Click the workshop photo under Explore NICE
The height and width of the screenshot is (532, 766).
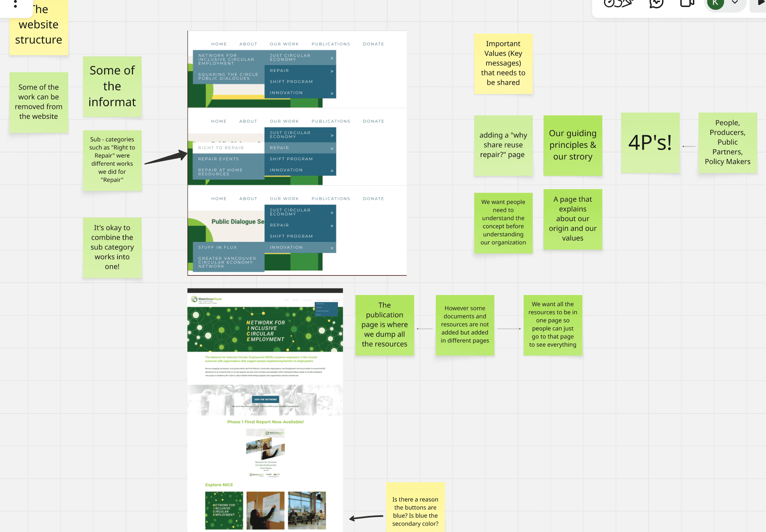265,510
